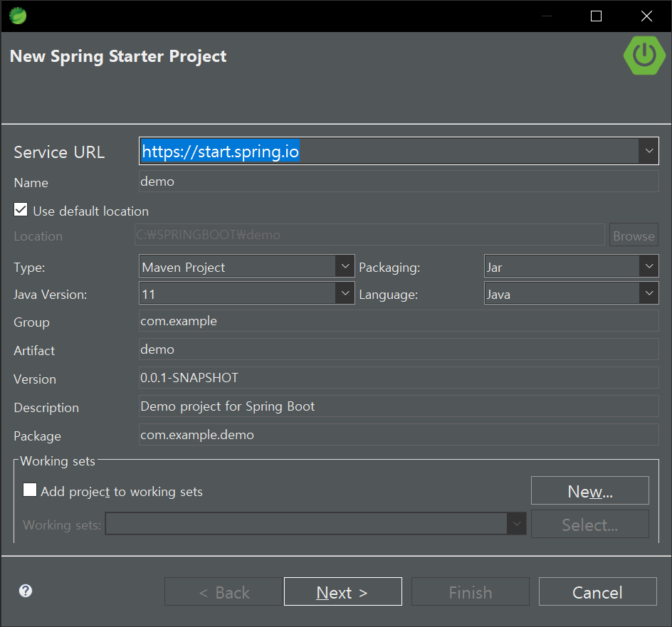Cancel the New Spring Starter Project wizard
Image resolution: width=672 pixels, height=627 pixels.
pyautogui.click(x=597, y=591)
